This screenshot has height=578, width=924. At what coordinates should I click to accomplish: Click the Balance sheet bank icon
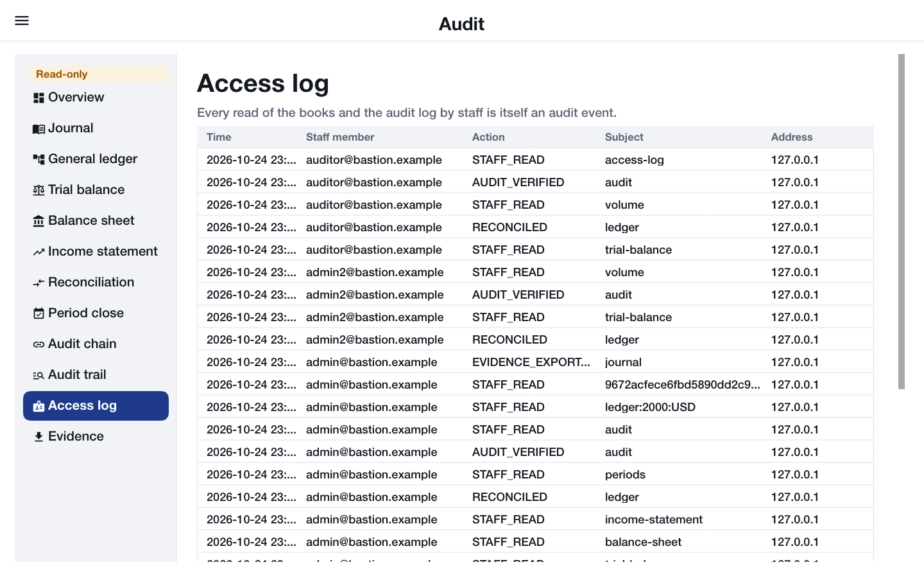tap(38, 221)
